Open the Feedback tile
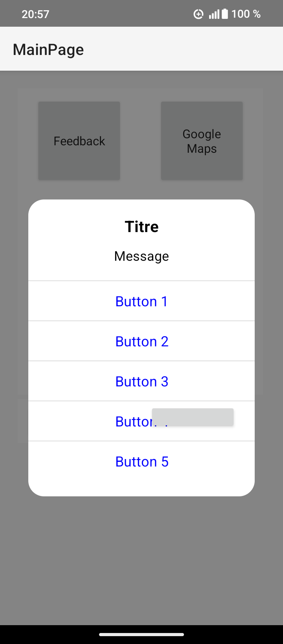This screenshot has width=283, height=644. click(x=79, y=141)
